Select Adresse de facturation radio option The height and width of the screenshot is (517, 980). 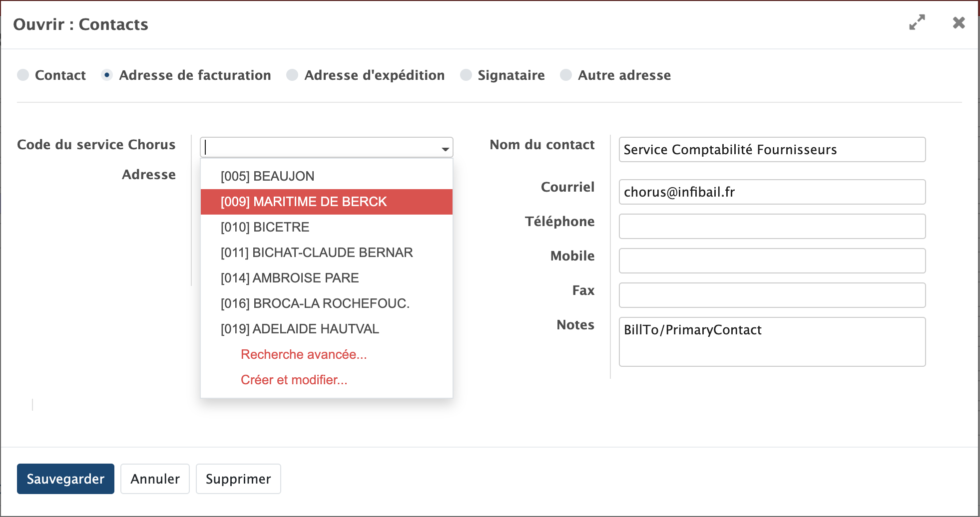(x=107, y=75)
